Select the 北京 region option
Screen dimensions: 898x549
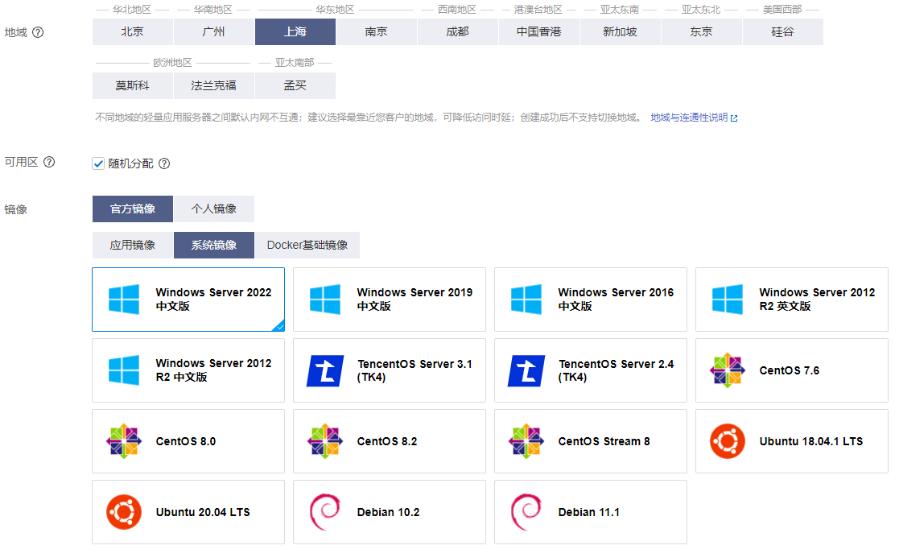point(132,32)
